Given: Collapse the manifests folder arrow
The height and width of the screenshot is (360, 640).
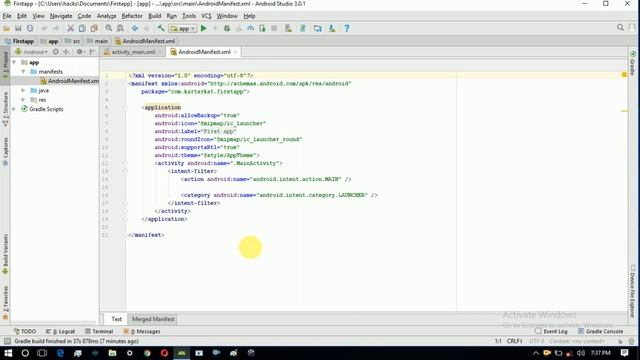Looking at the screenshot, I should coord(23,72).
